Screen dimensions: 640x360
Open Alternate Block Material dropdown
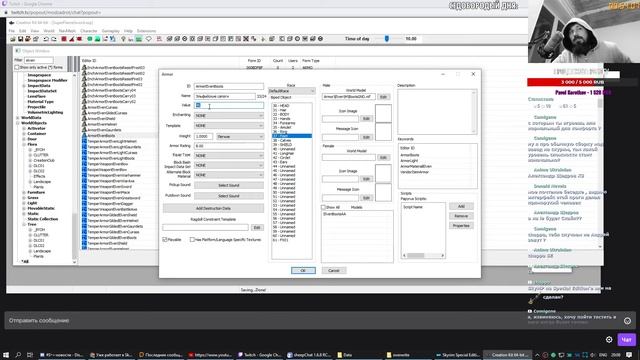coord(229,175)
